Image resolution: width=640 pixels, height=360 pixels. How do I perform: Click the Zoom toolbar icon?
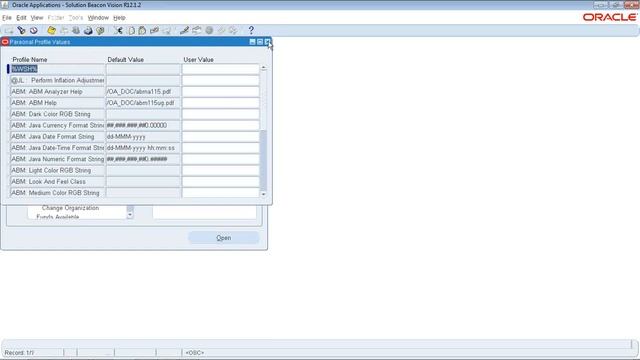point(197,31)
